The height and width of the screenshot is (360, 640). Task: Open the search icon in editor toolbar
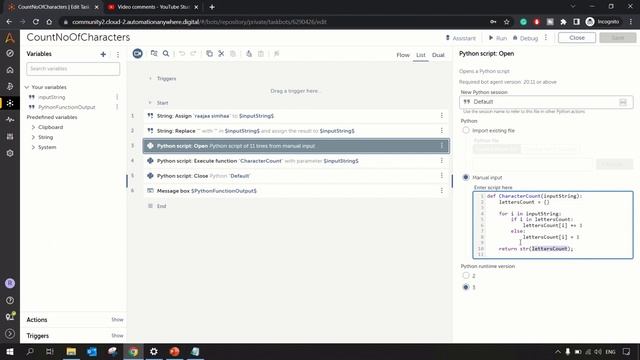coord(166,53)
